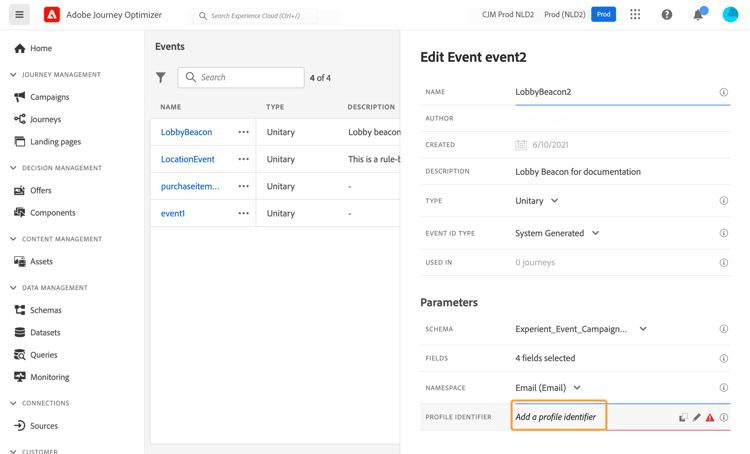The width and height of the screenshot is (750, 454).
Task: Open the hamburger navigation menu
Action: [x=20, y=15]
